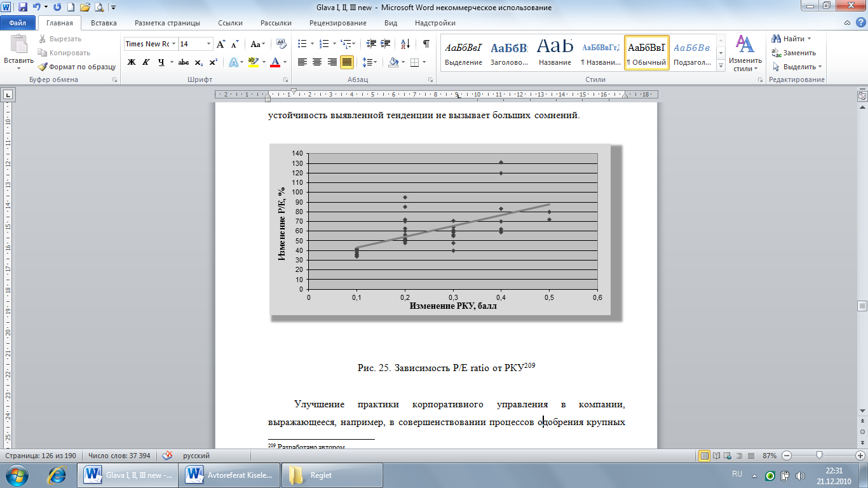The height and width of the screenshot is (488, 868).
Task: Click the clear formatting icon
Action: 283,44
